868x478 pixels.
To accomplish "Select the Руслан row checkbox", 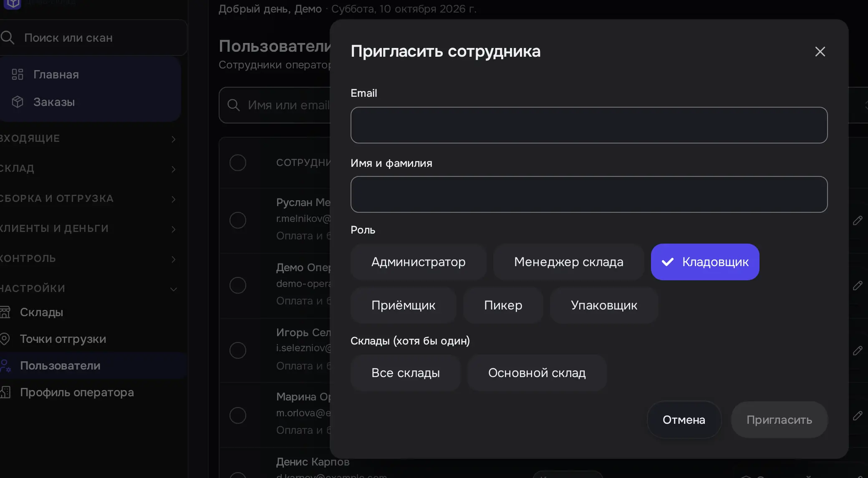I will point(238,220).
